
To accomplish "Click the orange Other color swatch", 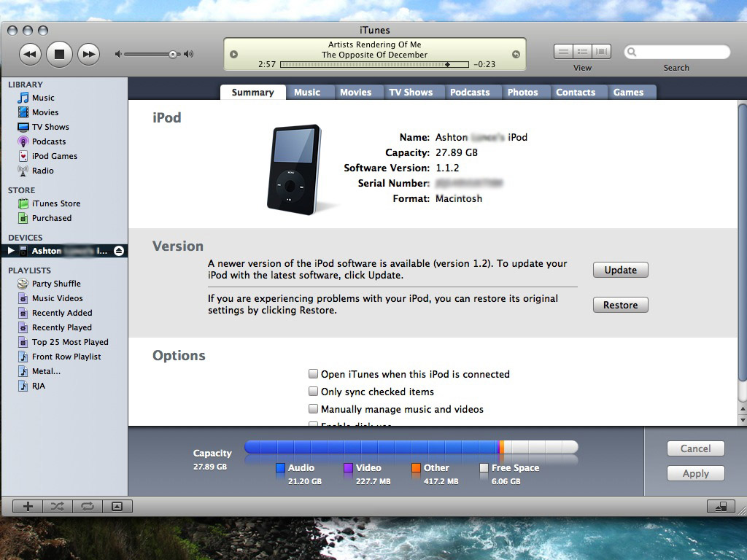I will 417,467.
